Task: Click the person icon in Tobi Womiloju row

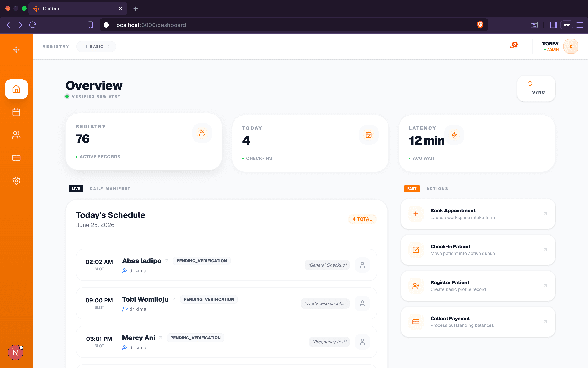Action: [362, 304]
